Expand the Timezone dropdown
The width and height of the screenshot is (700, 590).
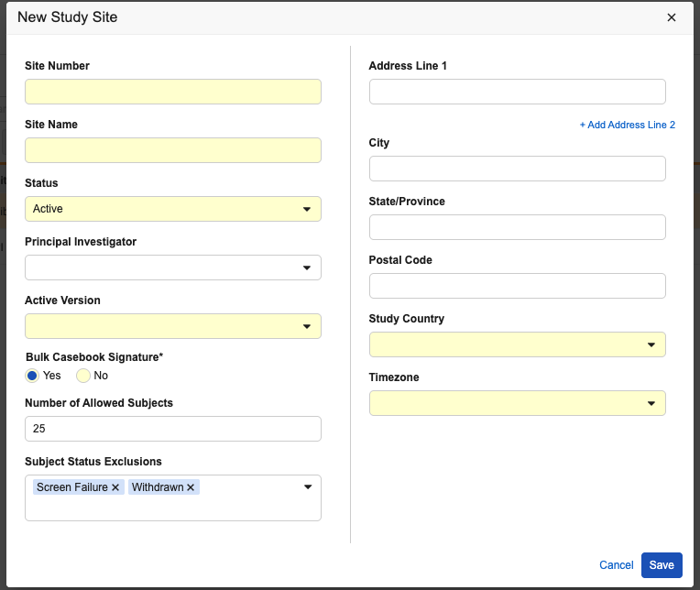click(518, 403)
